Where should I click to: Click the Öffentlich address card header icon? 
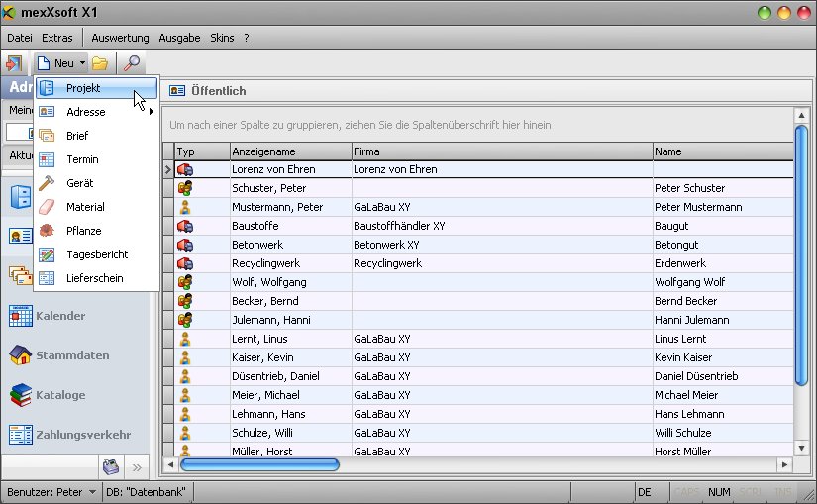point(177,91)
